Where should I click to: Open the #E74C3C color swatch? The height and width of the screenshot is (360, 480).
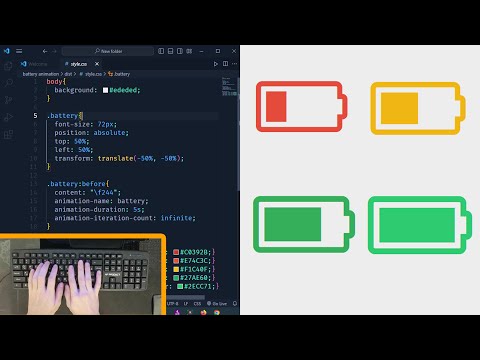tap(176, 261)
